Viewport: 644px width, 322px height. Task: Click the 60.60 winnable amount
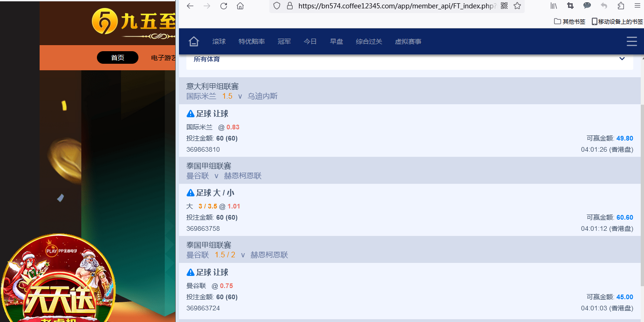(x=625, y=217)
